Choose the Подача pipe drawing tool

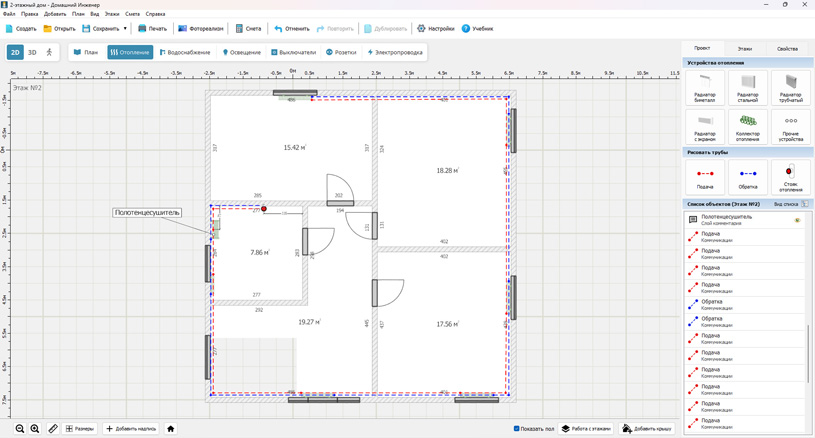click(705, 177)
